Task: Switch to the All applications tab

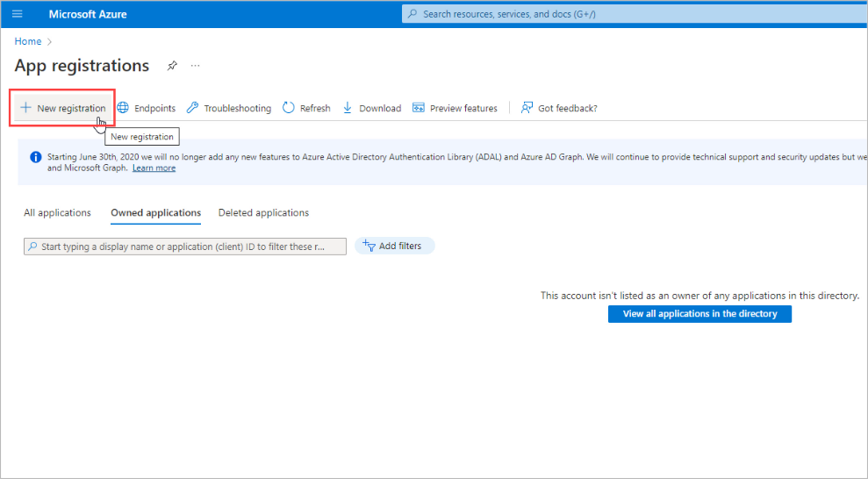Action: [x=57, y=213]
